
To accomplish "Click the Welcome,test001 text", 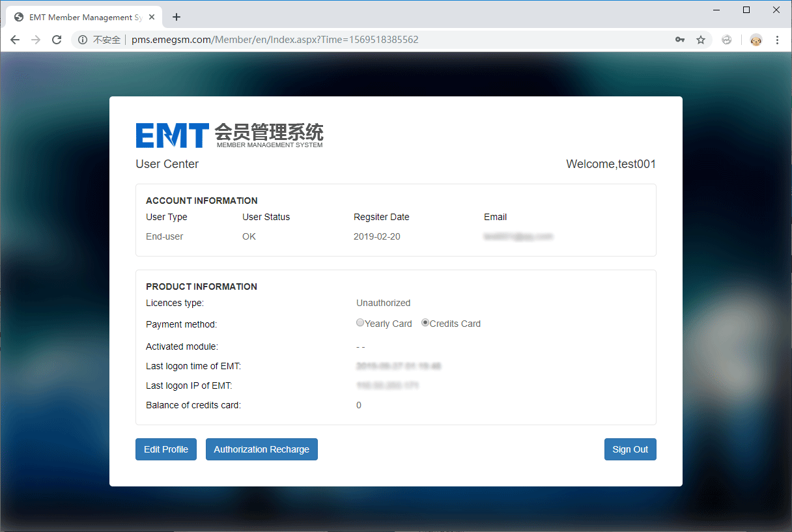I will (611, 164).
